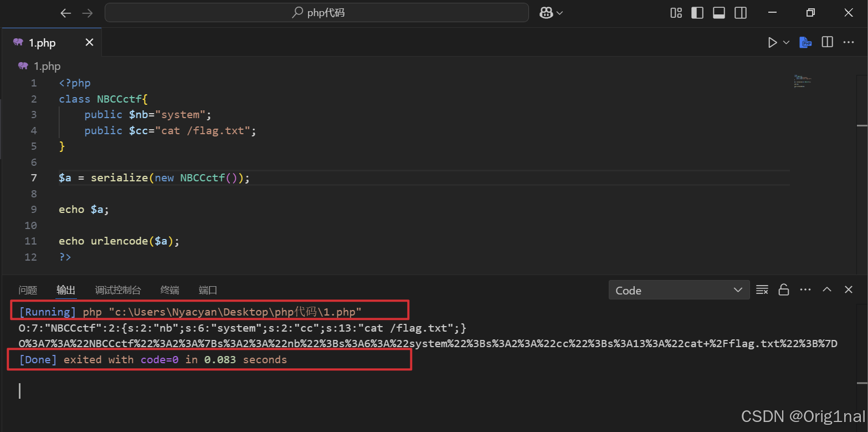Click line number 12 in the gutter
Screen dimensions: 868x432
click(32, 257)
